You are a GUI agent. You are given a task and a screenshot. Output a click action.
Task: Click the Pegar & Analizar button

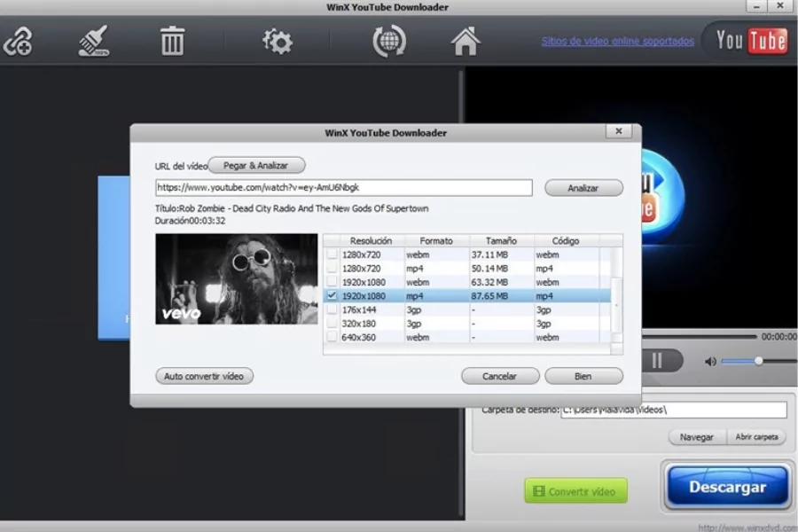coord(256,166)
